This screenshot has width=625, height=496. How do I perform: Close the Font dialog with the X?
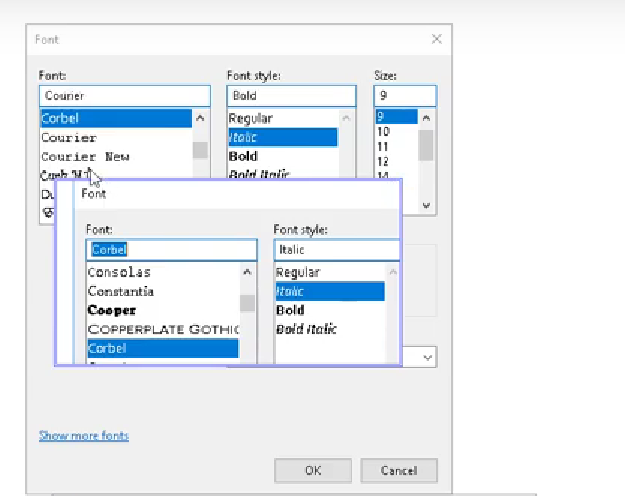pyautogui.click(x=436, y=39)
